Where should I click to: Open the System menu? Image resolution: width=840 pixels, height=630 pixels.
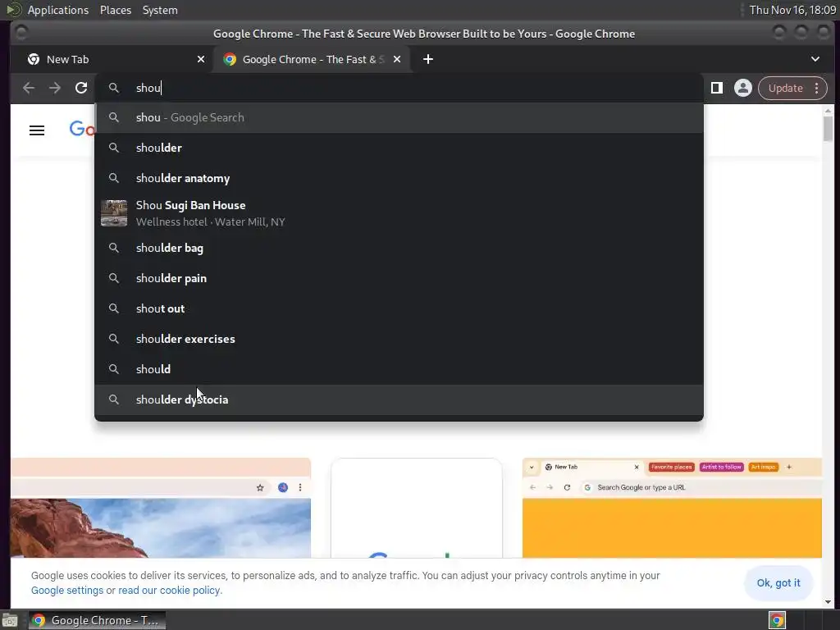(160, 10)
